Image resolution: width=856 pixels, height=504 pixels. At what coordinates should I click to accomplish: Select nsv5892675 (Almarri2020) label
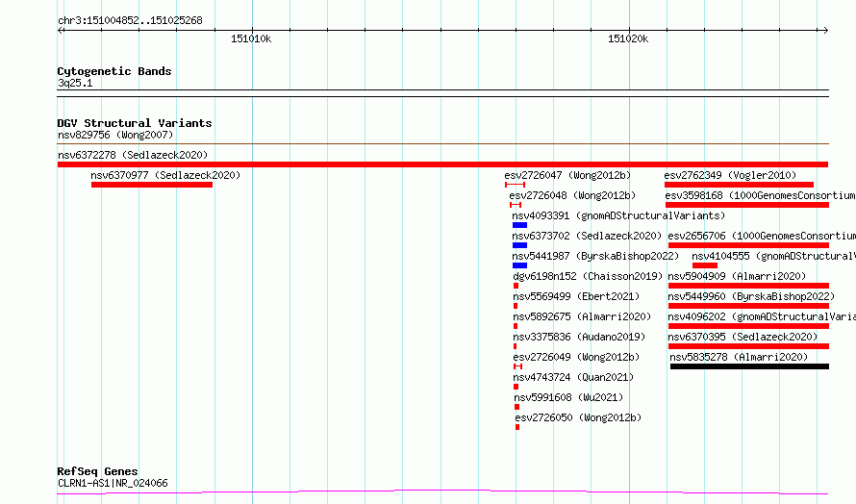[x=582, y=316]
